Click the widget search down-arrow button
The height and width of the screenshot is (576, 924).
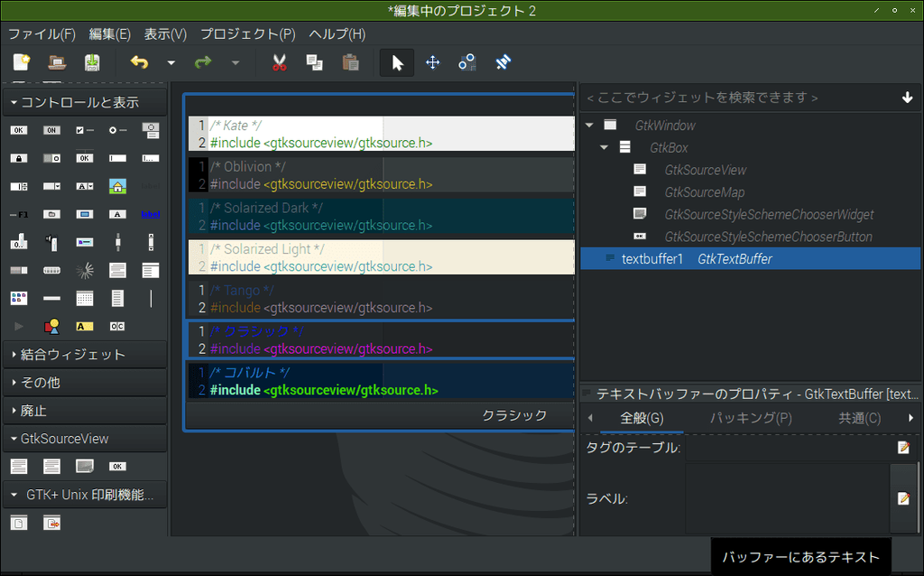(x=907, y=98)
